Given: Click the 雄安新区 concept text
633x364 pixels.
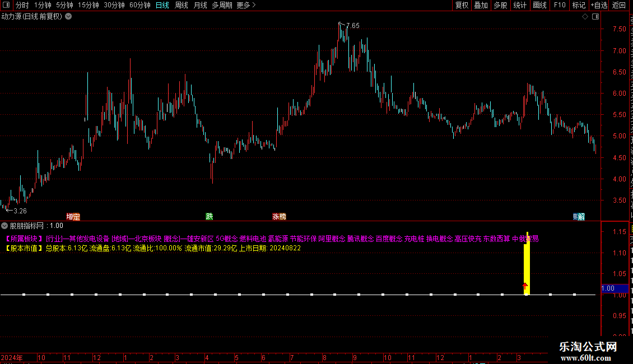Looking at the screenshot, I should 200,239.
